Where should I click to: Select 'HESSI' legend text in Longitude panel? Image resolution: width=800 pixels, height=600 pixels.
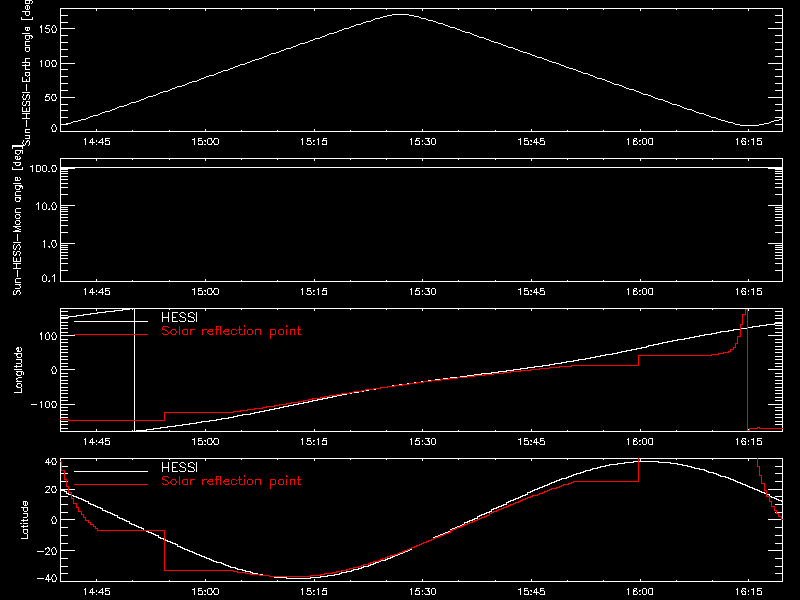(x=179, y=317)
